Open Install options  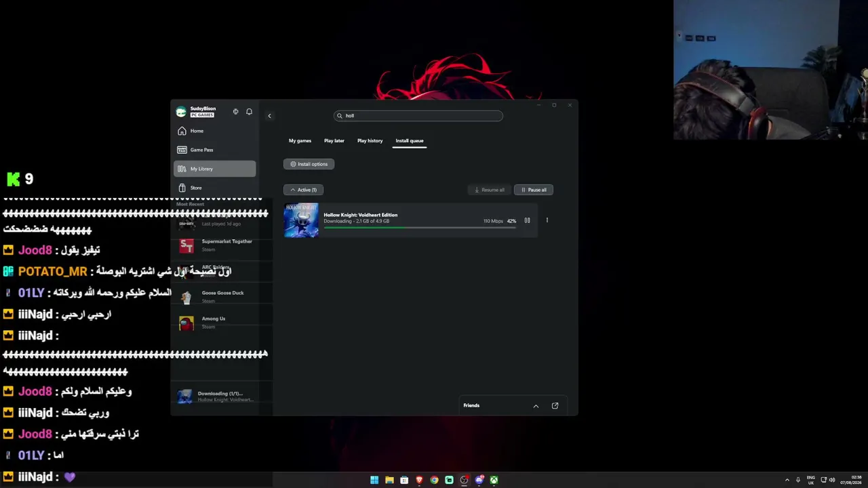pos(309,164)
